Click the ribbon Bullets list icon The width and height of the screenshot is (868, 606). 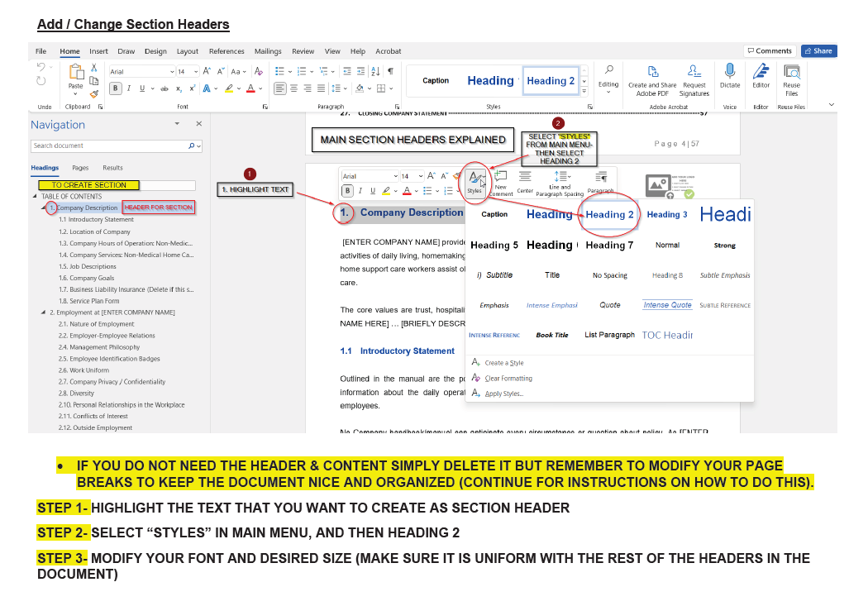click(279, 71)
